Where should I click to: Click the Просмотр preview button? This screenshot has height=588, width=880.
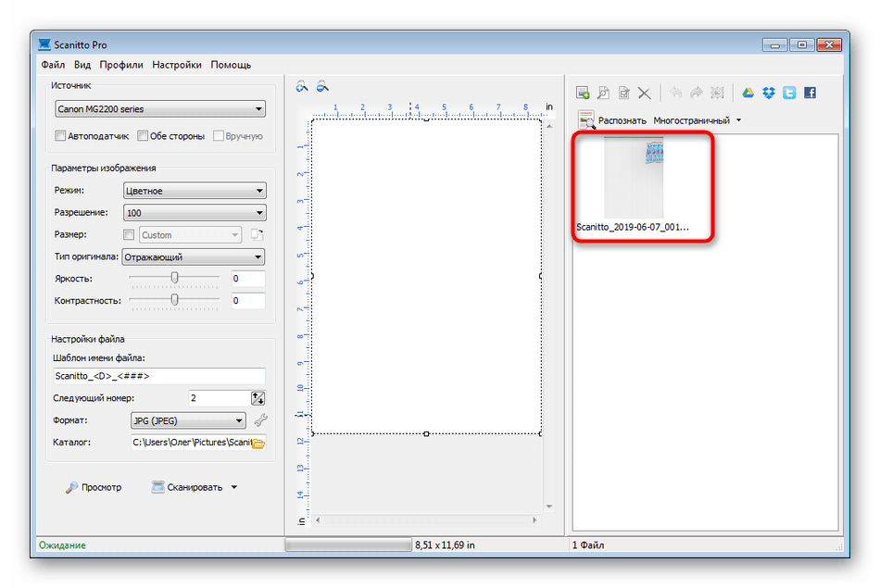click(x=94, y=487)
